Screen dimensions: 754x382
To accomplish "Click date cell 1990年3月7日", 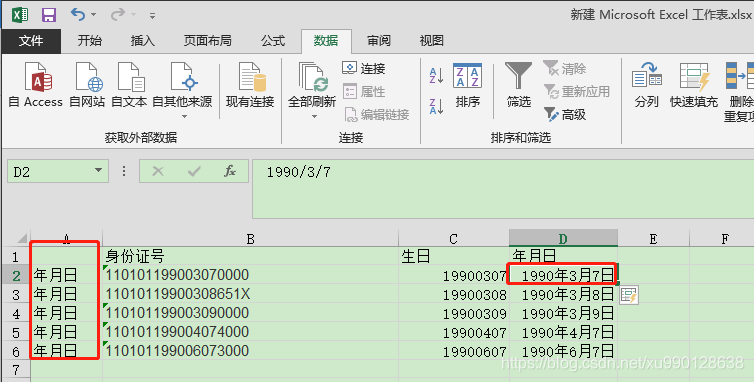I will 563,275.
